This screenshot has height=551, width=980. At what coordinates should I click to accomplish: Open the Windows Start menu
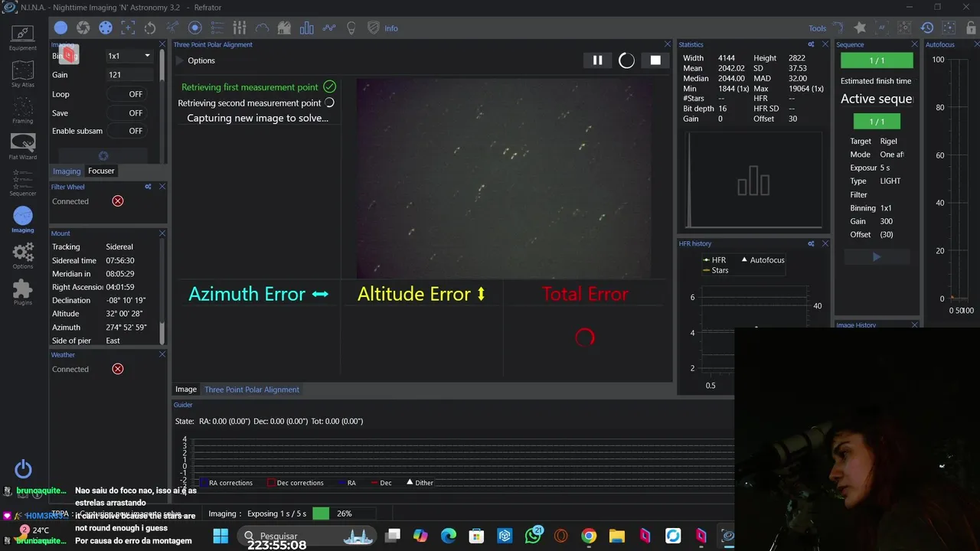pyautogui.click(x=220, y=536)
